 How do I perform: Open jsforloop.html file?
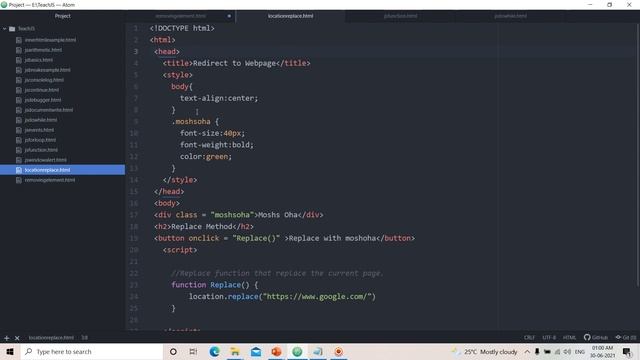click(40, 140)
